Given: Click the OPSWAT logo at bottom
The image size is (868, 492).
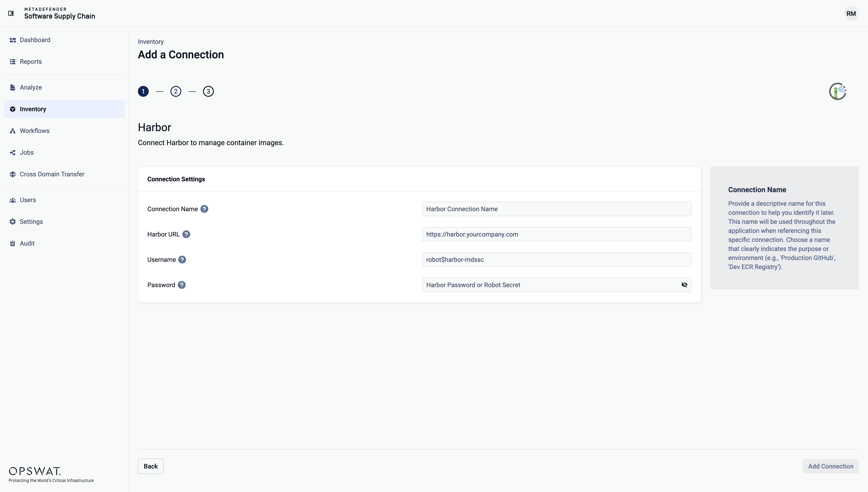Looking at the screenshot, I should pyautogui.click(x=35, y=471).
